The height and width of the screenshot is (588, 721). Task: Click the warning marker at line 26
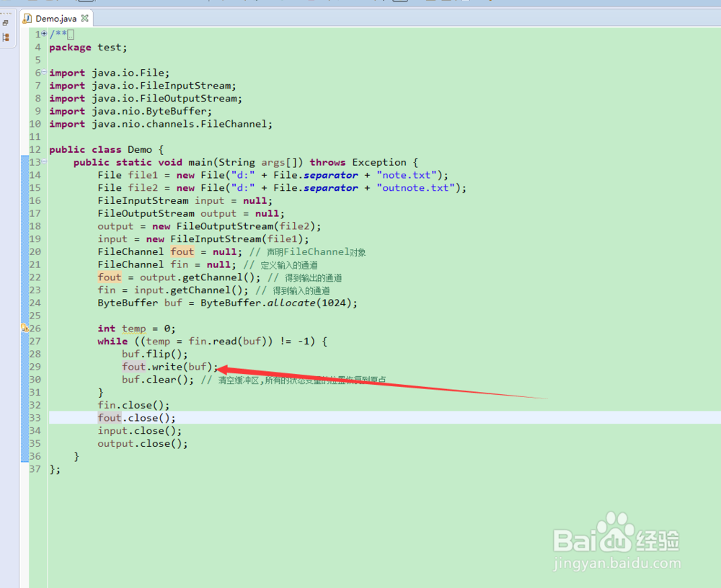pyautogui.click(x=25, y=328)
